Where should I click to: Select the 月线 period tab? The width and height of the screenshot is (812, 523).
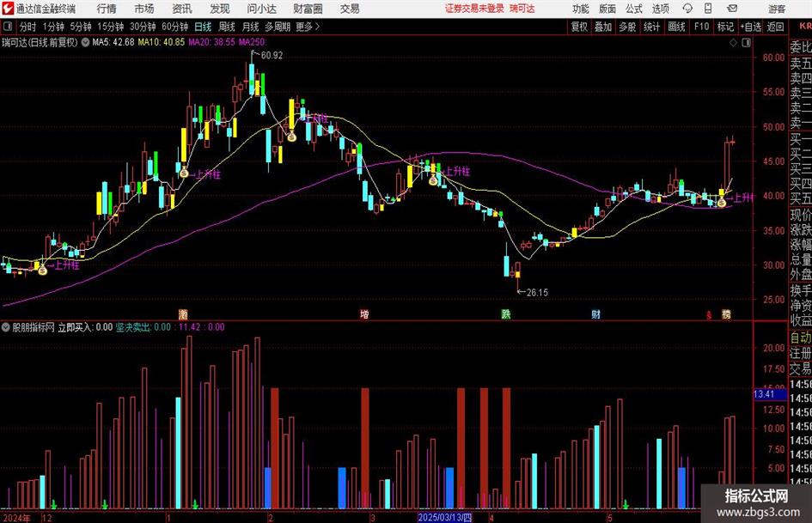click(x=250, y=27)
